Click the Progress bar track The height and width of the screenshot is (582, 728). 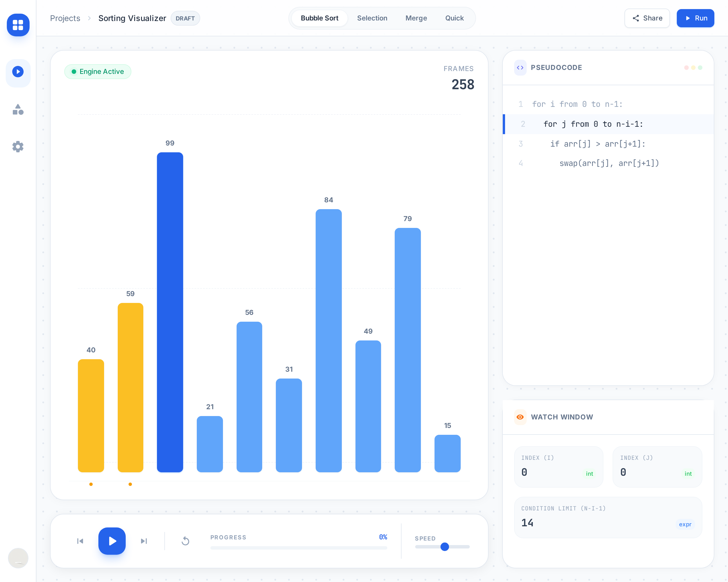(299, 548)
